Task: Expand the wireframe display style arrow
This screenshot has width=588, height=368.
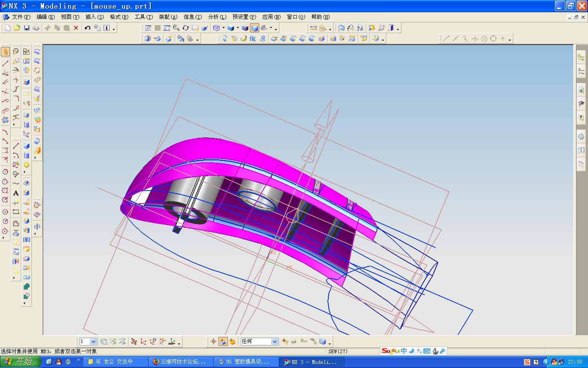Action: [x=223, y=28]
